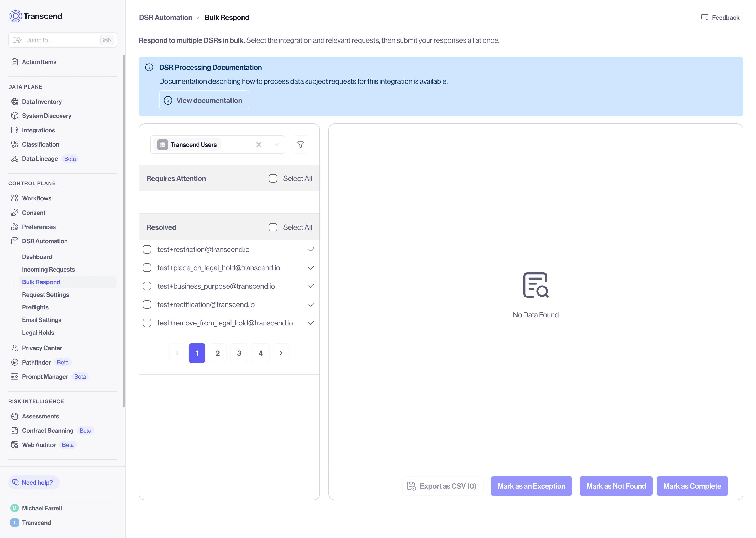This screenshot has height=538, width=756.
Task: Click View documentation button
Action: pyautogui.click(x=204, y=100)
